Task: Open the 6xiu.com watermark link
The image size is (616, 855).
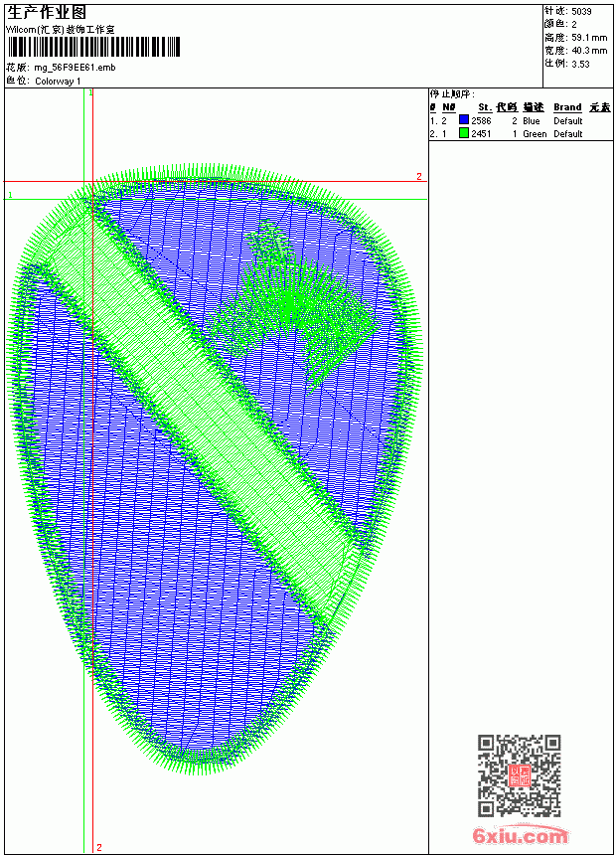Action: coord(520,835)
